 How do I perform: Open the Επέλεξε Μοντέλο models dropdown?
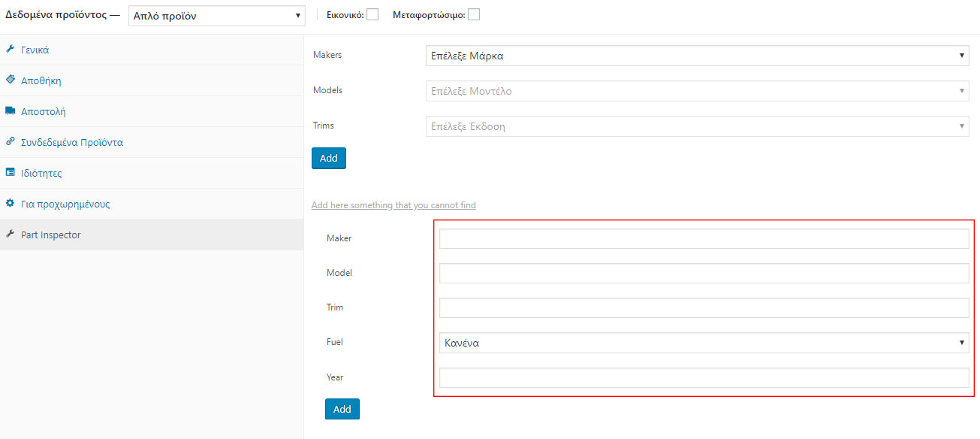click(x=696, y=91)
